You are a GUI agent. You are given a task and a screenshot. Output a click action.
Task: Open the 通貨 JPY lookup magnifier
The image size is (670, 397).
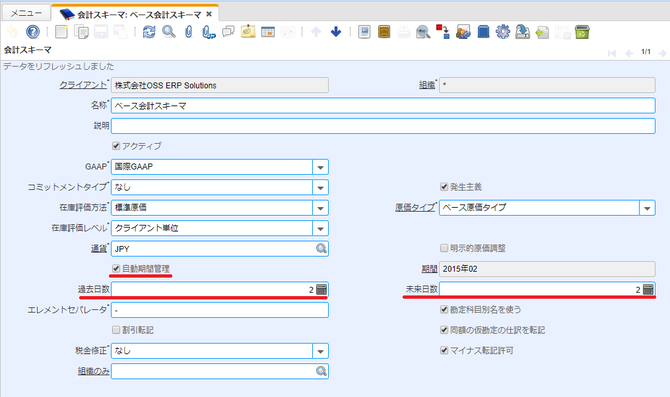tap(321, 248)
